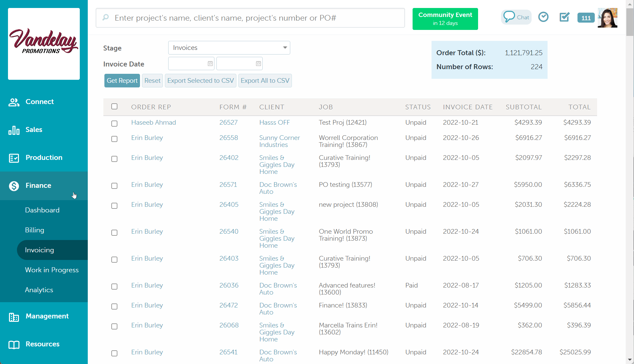Open tasks via the checkbox icon top right
The height and width of the screenshot is (364, 634).
(x=564, y=17)
